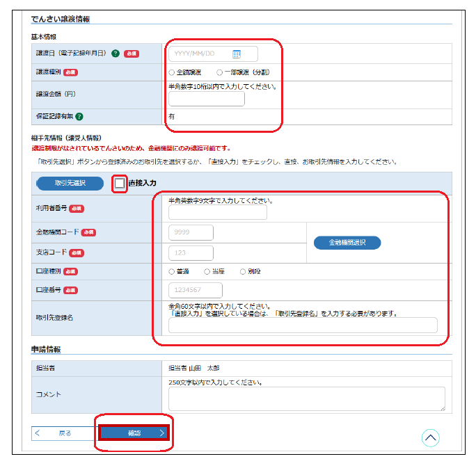The image size is (476, 468).
Task: Focus the 金融機関コード input field
Action: [191, 232]
